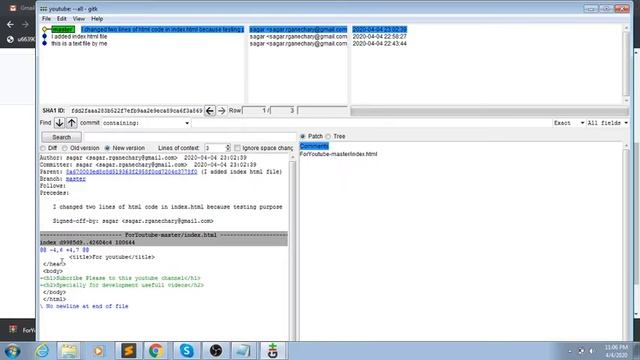Select the master branch label in commit list
The width and height of the screenshot is (640, 360).
63,29
